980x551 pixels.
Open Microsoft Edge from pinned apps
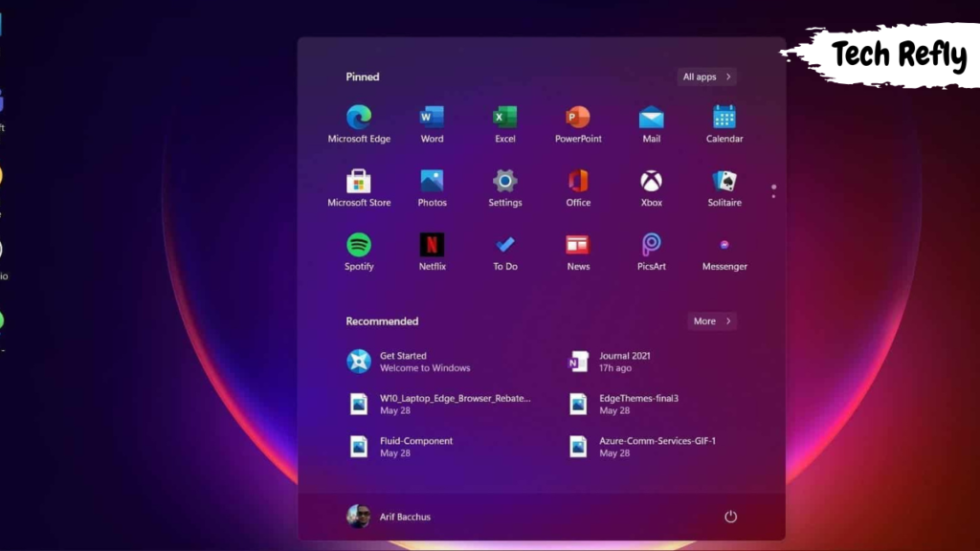[x=359, y=124]
